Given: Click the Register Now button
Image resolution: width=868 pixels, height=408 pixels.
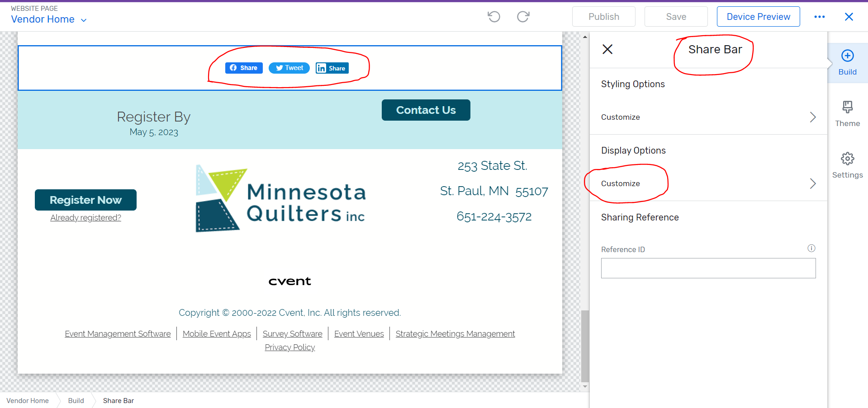Looking at the screenshot, I should 85,200.
